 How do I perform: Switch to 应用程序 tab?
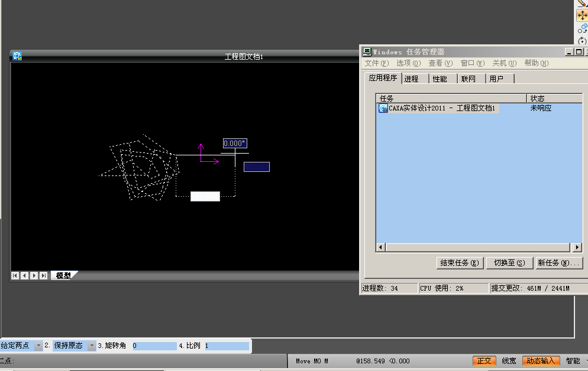(x=383, y=78)
